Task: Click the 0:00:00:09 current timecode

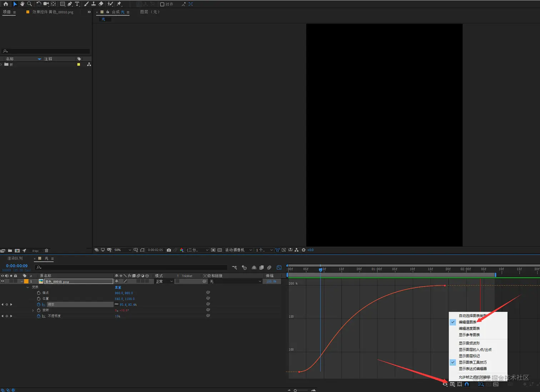Action: [x=17, y=266]
